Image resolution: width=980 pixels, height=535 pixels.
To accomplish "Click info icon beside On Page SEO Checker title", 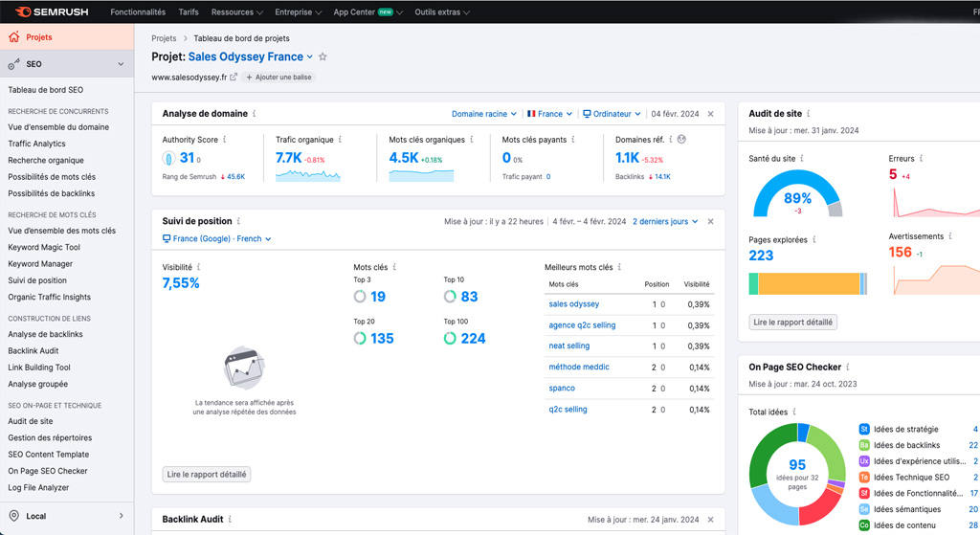I will 848,367.
